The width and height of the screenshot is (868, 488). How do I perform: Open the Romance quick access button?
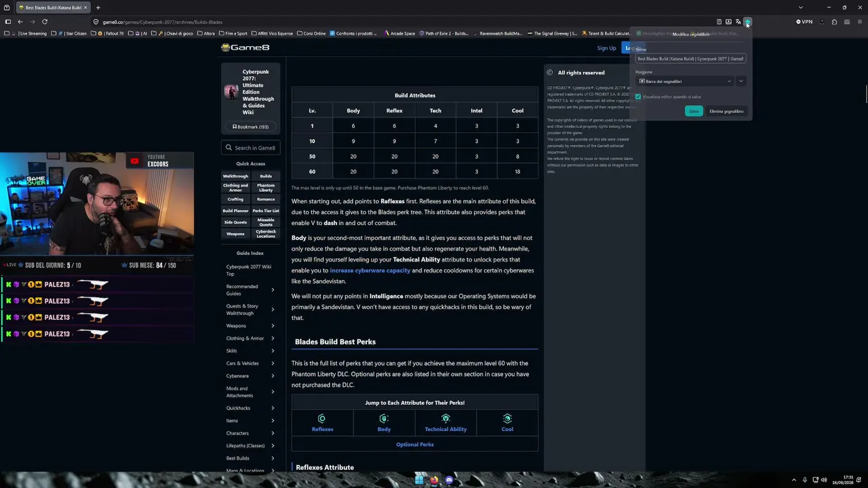coord(266,199)
